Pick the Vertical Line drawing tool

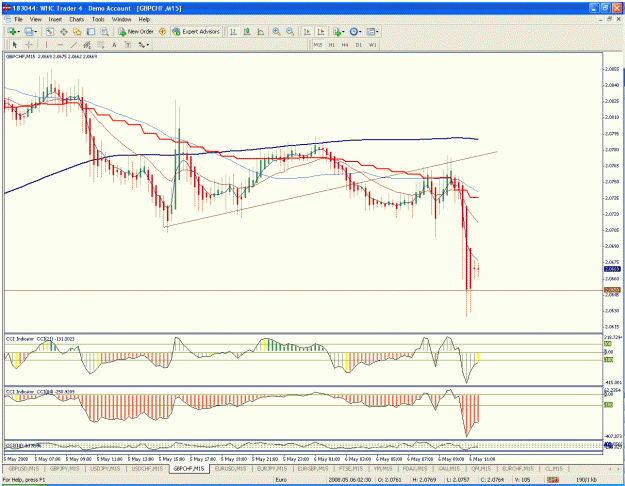[47, 45]
